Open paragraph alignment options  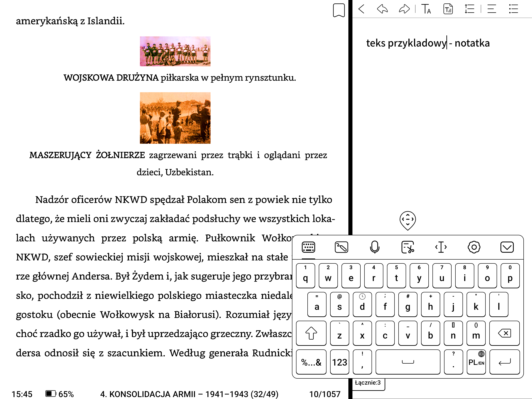(x=492, y=9)
